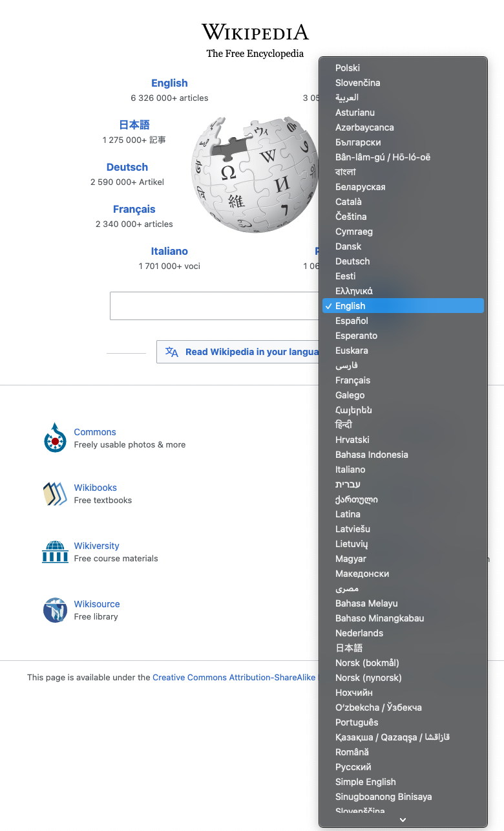Choose 日本語 in the dropdown list
This screenshot has width=504, height=831.
tap(403, 648)
